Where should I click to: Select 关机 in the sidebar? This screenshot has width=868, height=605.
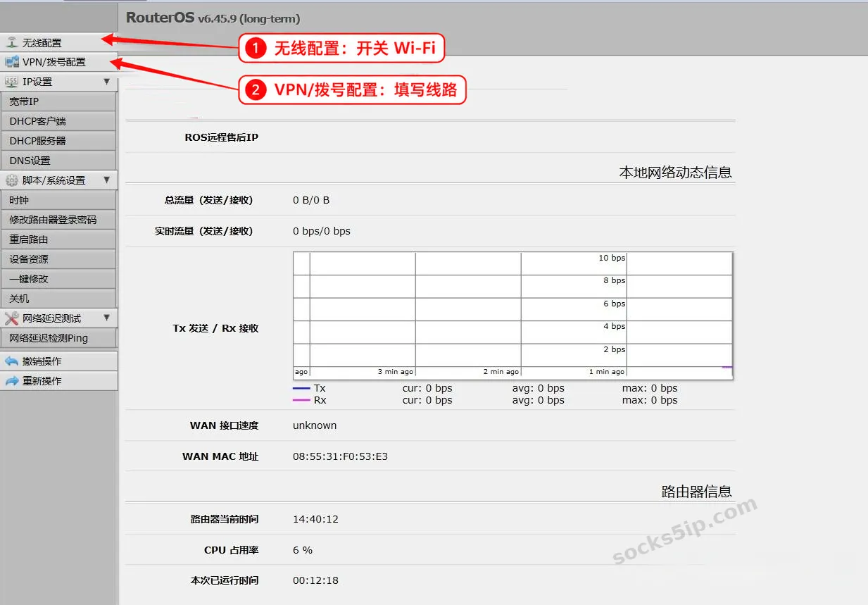coord(58,299)
